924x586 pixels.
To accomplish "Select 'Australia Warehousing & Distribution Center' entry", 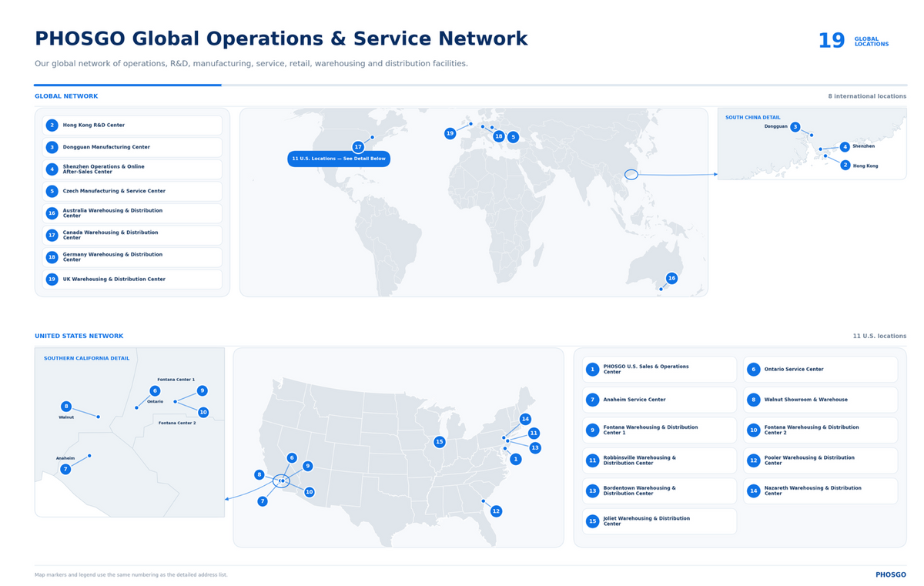I will point(132,213).
